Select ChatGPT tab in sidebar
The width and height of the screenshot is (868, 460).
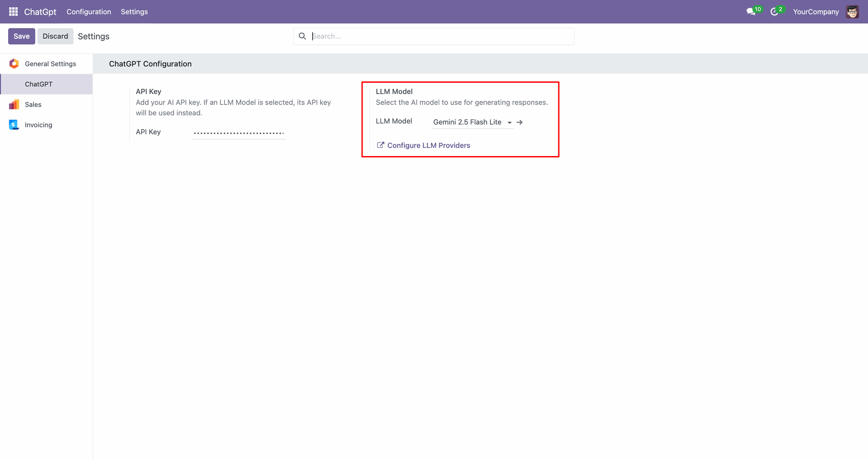pyautogui.click(x=47, y=84)
